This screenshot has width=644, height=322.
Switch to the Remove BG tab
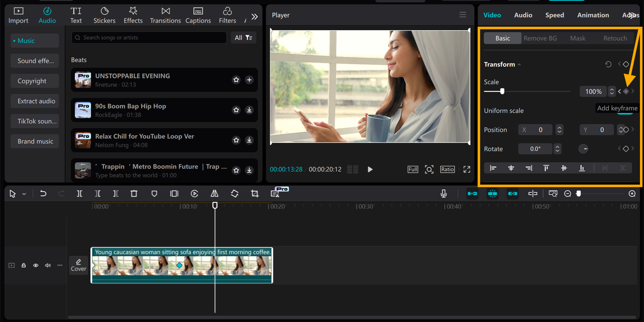[540, 38]
